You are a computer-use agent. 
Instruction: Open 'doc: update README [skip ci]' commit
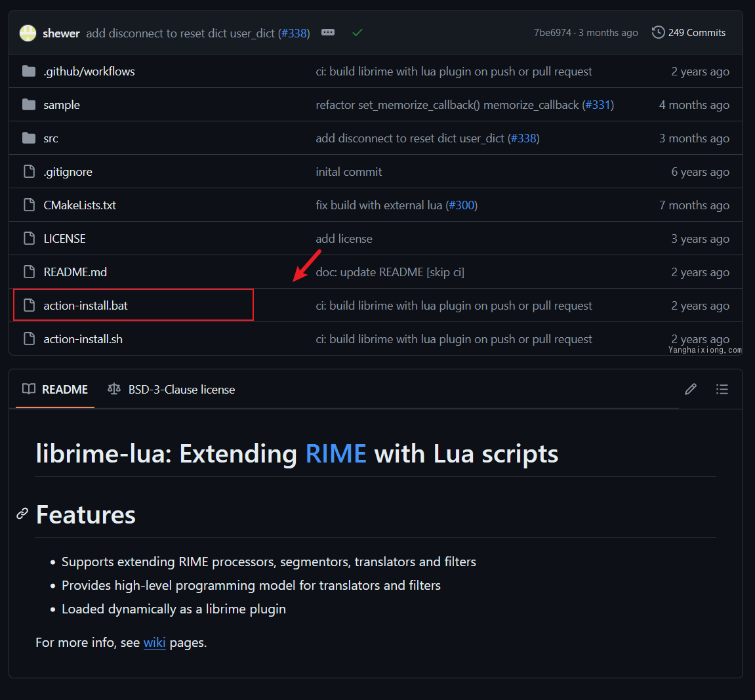390,272
